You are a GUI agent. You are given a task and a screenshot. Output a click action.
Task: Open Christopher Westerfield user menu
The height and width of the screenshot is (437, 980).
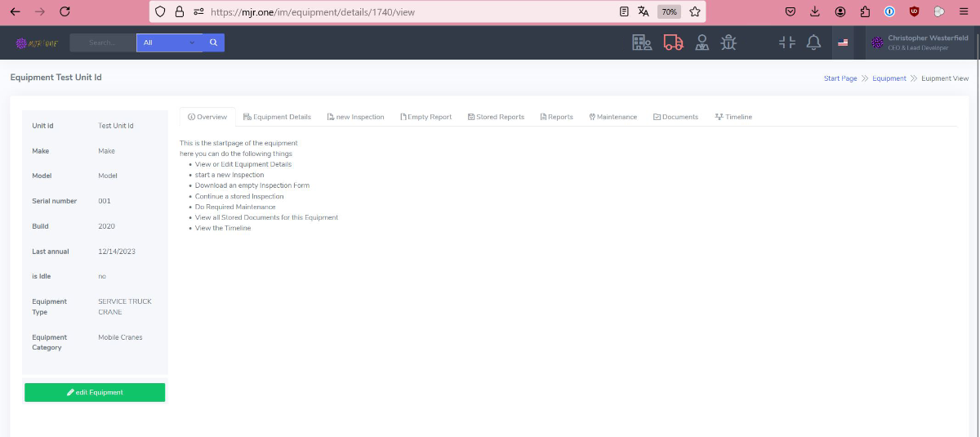tap(921, 42)
